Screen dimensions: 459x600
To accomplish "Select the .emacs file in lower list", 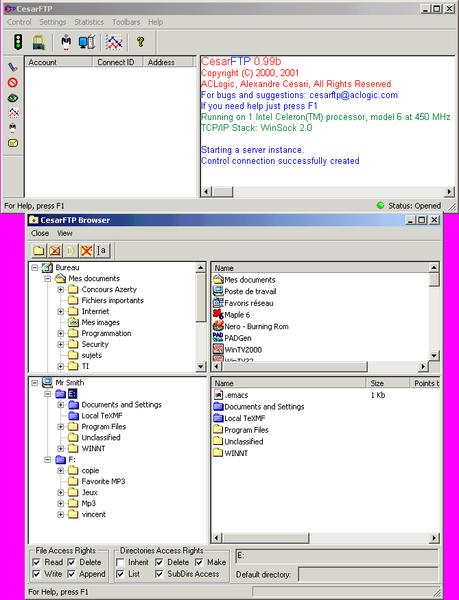I will (x=231, y=395).
